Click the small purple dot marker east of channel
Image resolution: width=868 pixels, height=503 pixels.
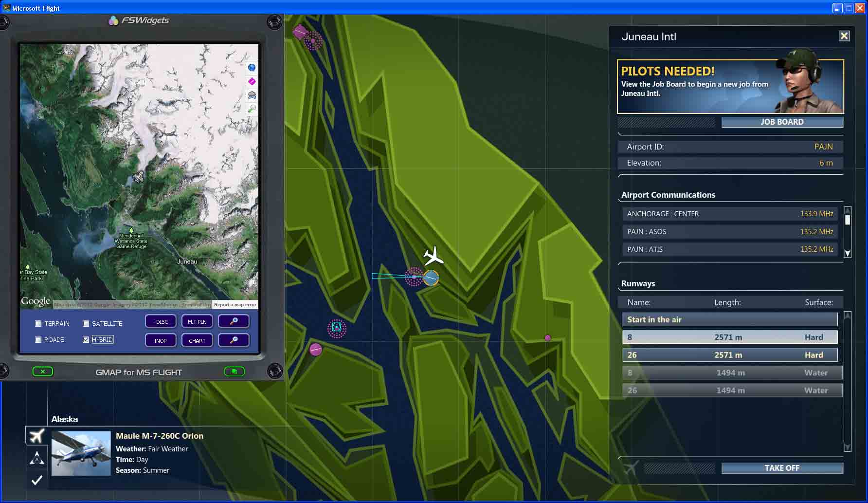click(x=547, y=338)
